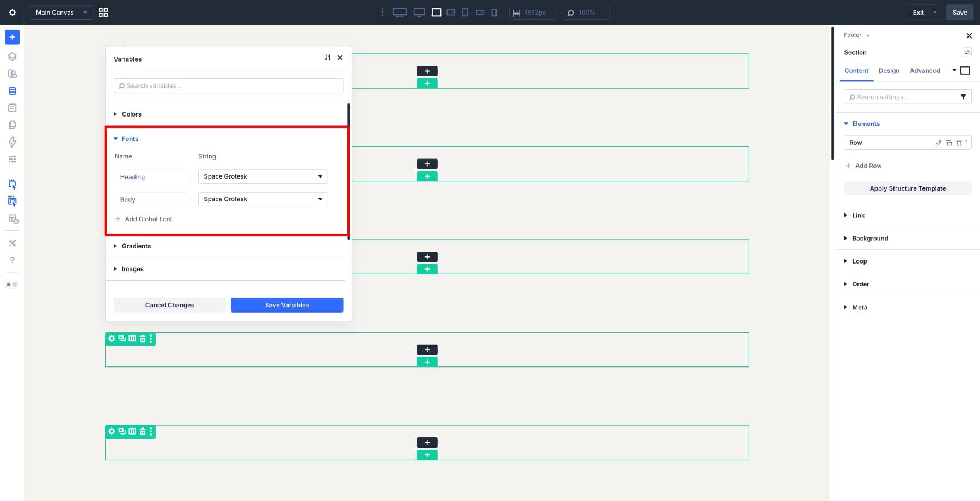
Task: Click the Save button in top bar
Action: pyautogui.click(x=959, y=12)
